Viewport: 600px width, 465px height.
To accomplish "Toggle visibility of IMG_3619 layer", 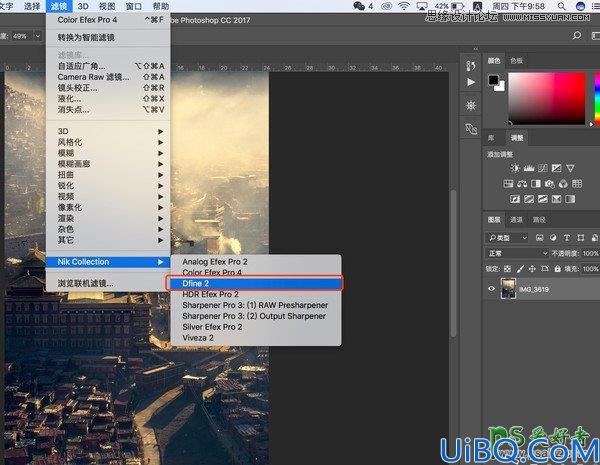I will pos(492,289).
